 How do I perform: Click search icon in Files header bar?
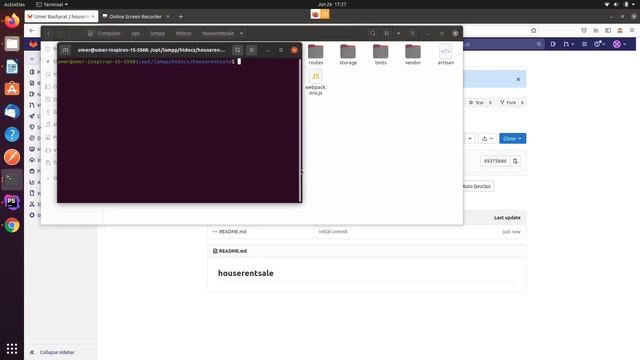[373, 33]
